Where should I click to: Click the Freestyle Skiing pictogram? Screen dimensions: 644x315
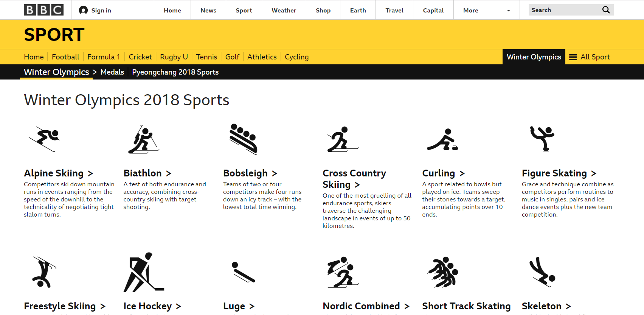point(45,272)
